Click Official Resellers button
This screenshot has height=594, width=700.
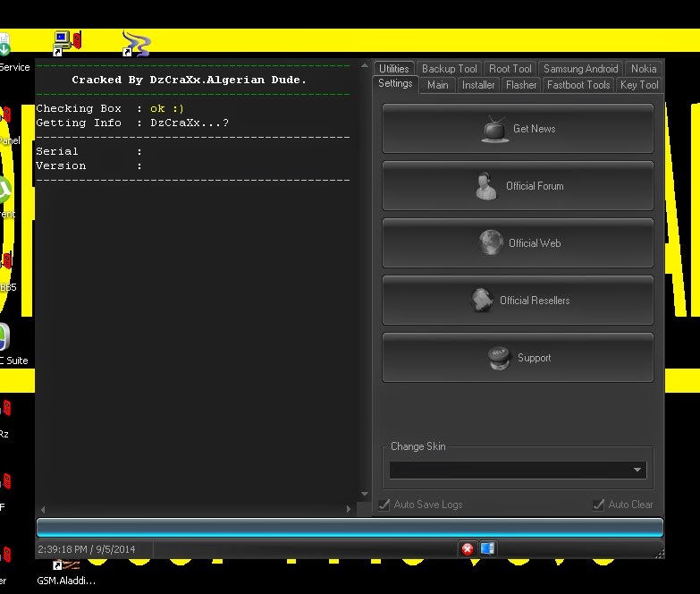point(518,300)
